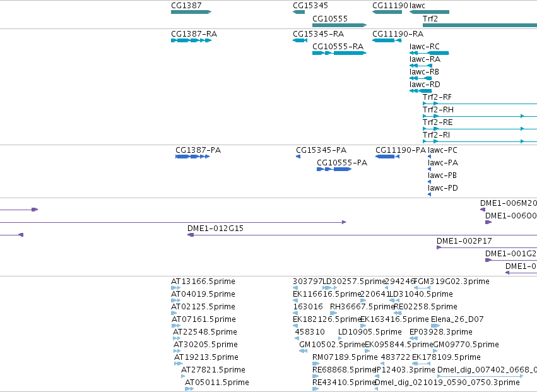Viewport: 537px width, 392px height.
Task: Select the CG1387-RA transcript glyph
Action: tap(191, 40)
